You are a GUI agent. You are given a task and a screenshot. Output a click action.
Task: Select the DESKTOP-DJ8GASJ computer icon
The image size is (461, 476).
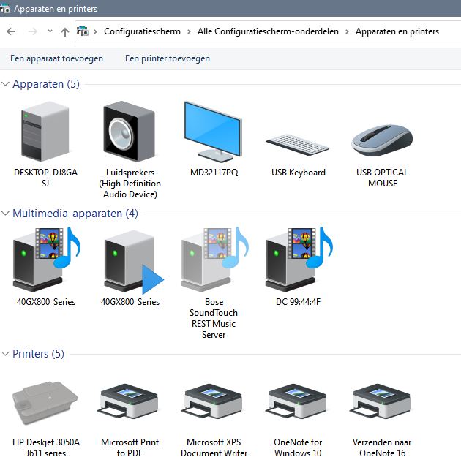(45, 132)
